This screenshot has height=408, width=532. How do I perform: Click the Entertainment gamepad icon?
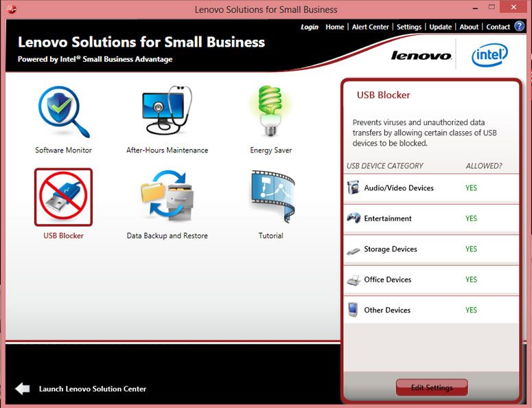click(354, 218)
